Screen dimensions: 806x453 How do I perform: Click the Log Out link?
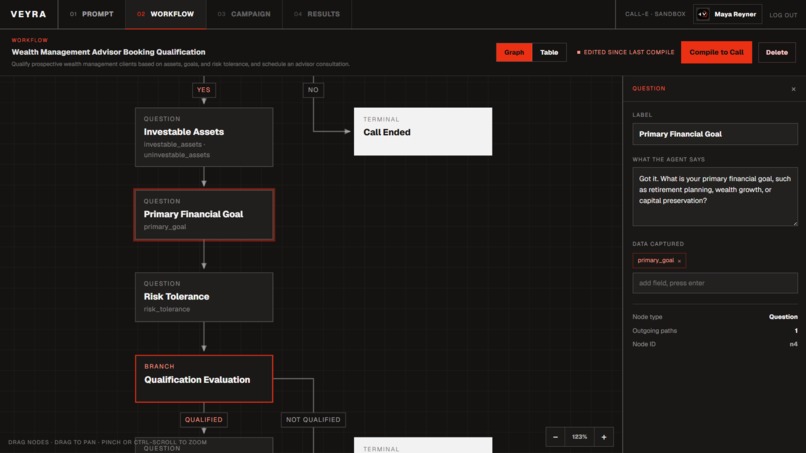783,15
